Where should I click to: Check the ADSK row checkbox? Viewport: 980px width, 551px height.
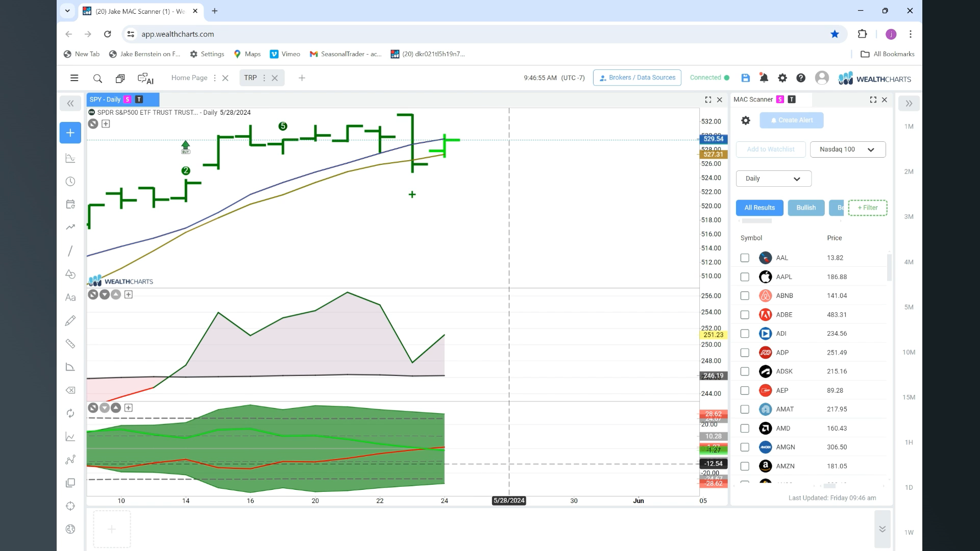pyautogui.click(x=745, y=371)
